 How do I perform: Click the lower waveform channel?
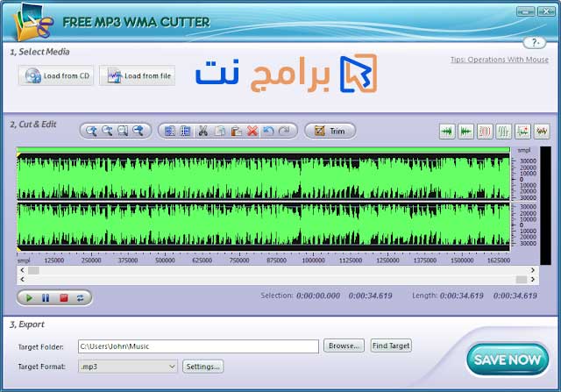(x=263, y=225)
